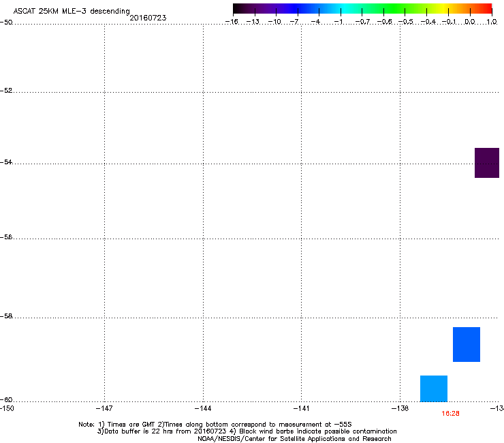The width and height of the screenshot is (504, 443).
Task: Click the latitude label -60
Action: [6, 399]
